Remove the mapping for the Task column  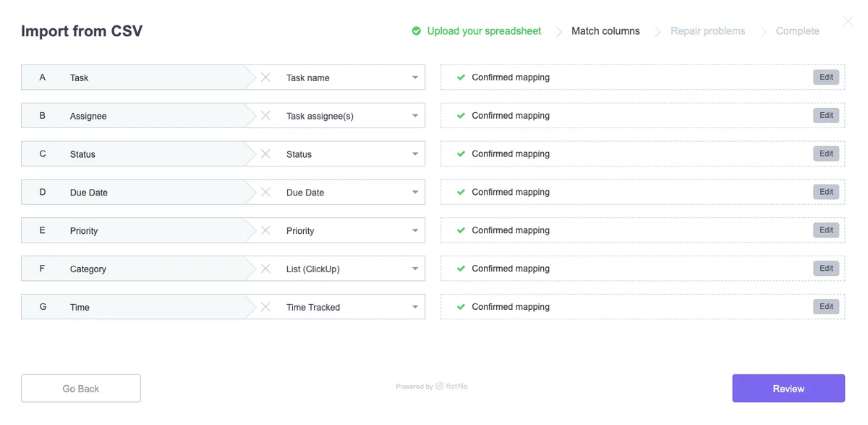pos(265,77)
